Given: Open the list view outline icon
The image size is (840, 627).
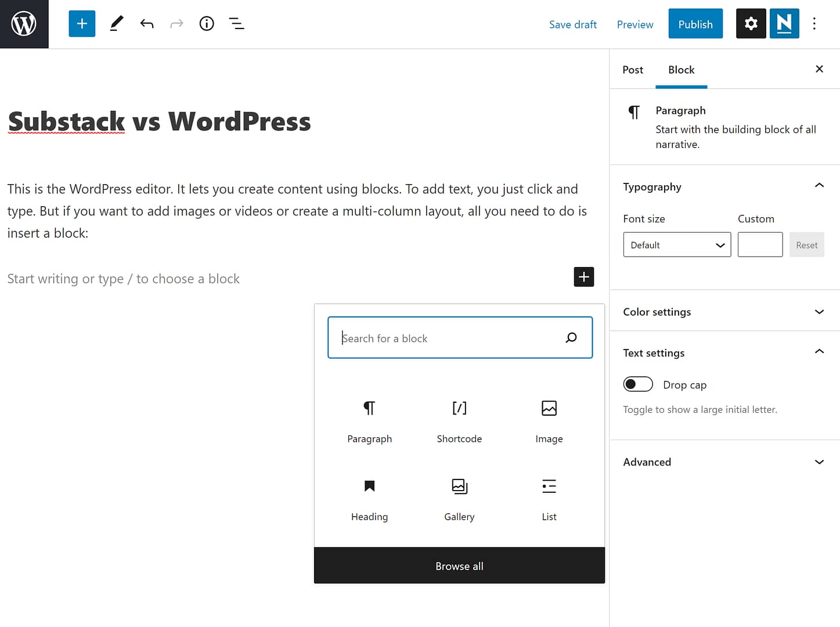Looking at the screenshot, I should 236,24.
